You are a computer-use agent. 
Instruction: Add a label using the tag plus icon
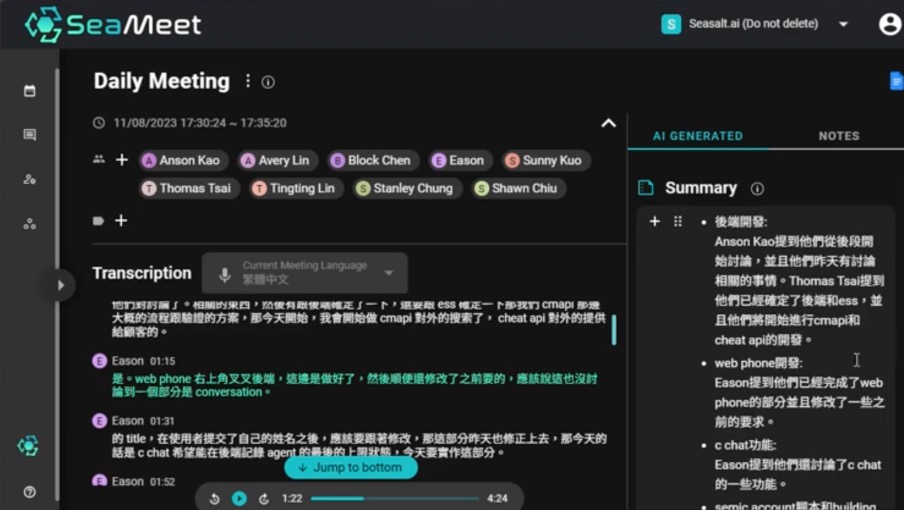coord(121,221)
